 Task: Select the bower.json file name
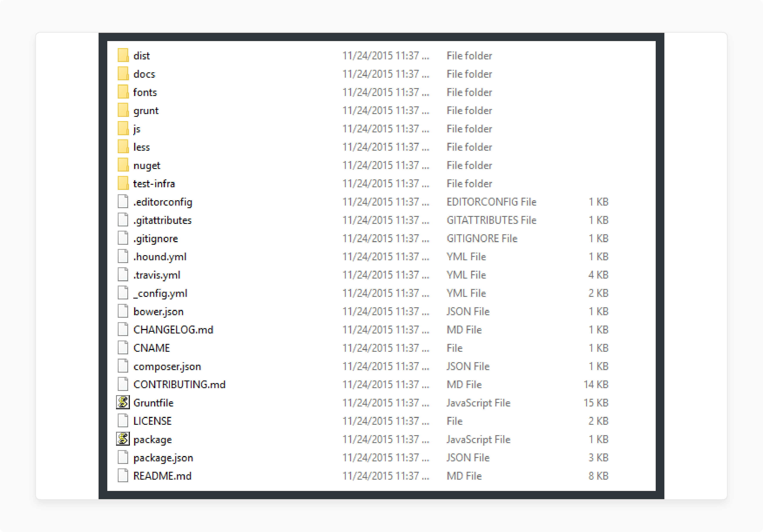tap(159, 312)
